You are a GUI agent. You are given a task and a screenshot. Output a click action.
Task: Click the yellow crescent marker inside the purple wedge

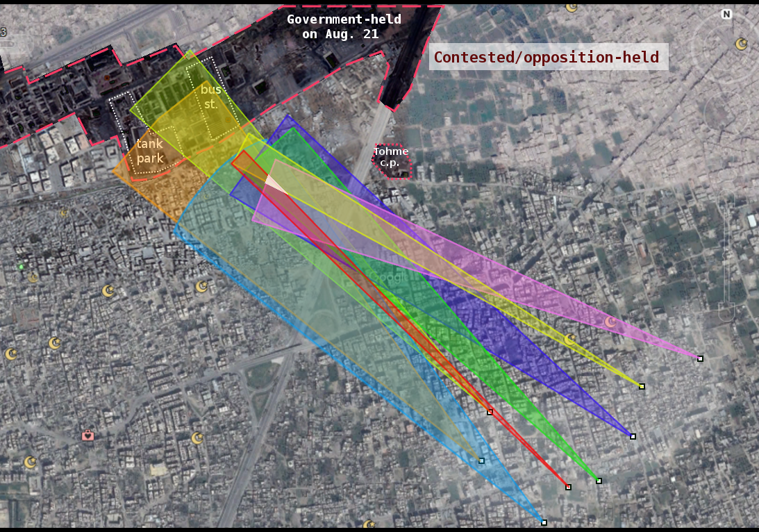569,339
